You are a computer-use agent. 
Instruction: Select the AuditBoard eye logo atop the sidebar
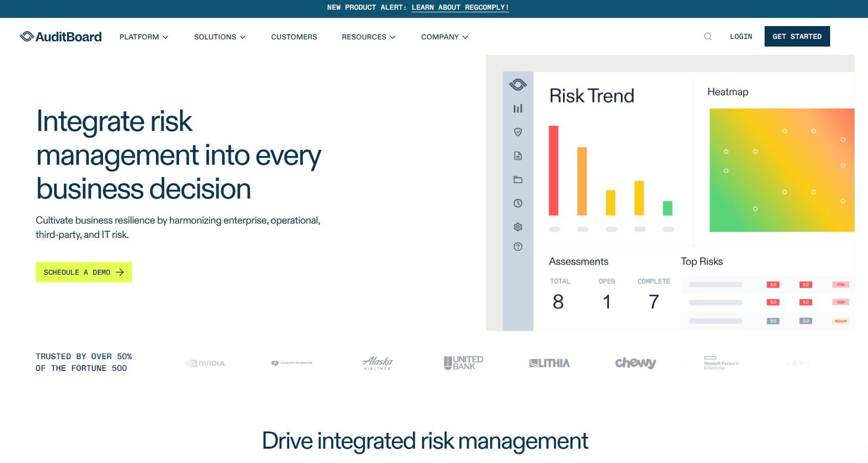point(517,84)
